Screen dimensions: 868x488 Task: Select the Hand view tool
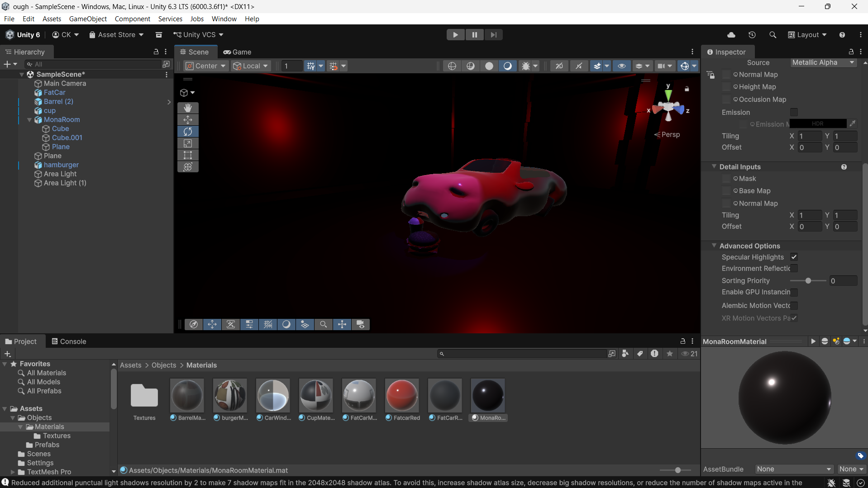point(188,108)
